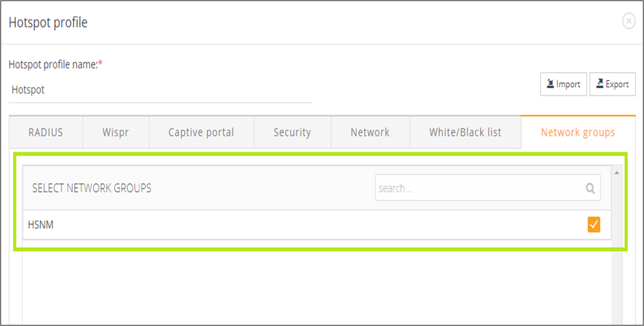The width and height of the screenshot is (644, 326).
Task: Focus the Hotspot profile name field
Action: pos(160,90)
